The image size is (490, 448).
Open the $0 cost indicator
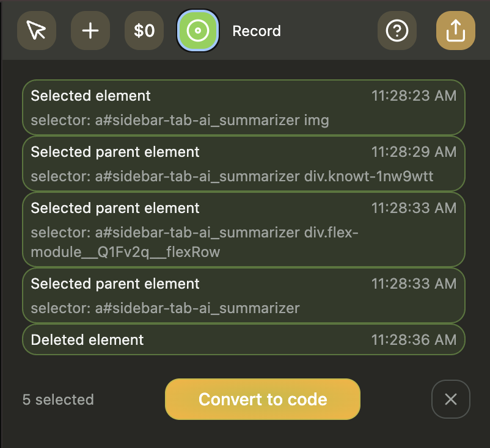[144, 31]
